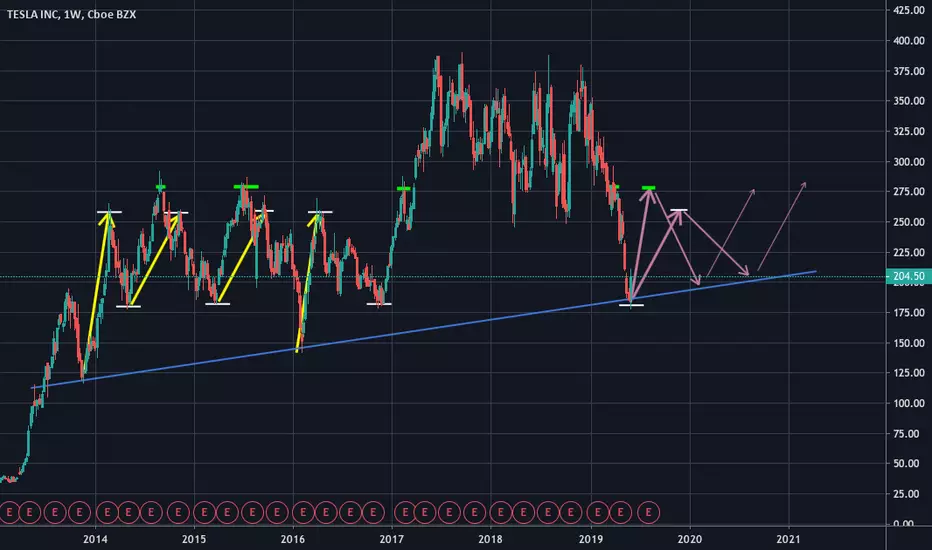Open the first earnings marker of 2017
Screen dimensions: 932x550
[405, 512]
